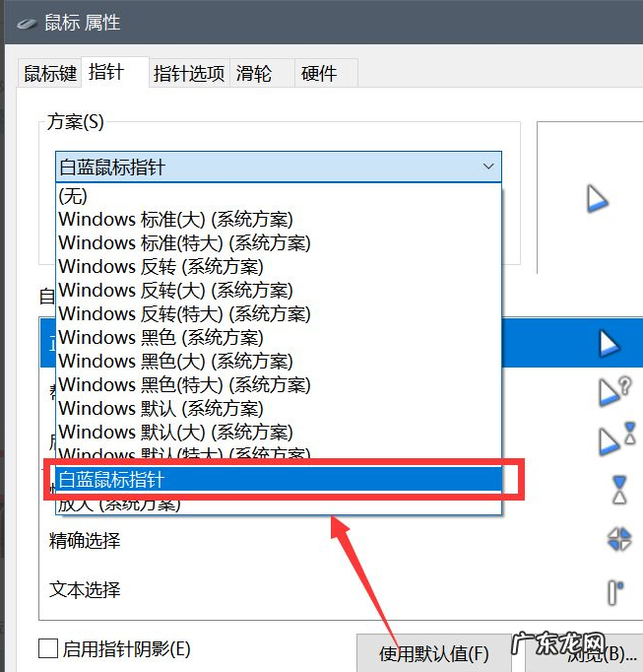Viewport: 643px width, 672px height.
Task: Pick Windows 反转 (系统方案) scheme
Action: pos(279,267)
